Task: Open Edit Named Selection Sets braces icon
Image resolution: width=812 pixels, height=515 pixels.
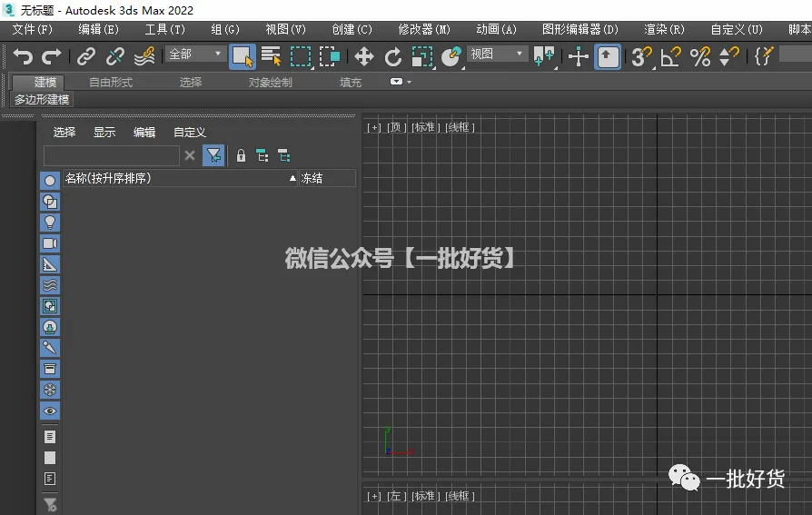Action: [764, 56]
